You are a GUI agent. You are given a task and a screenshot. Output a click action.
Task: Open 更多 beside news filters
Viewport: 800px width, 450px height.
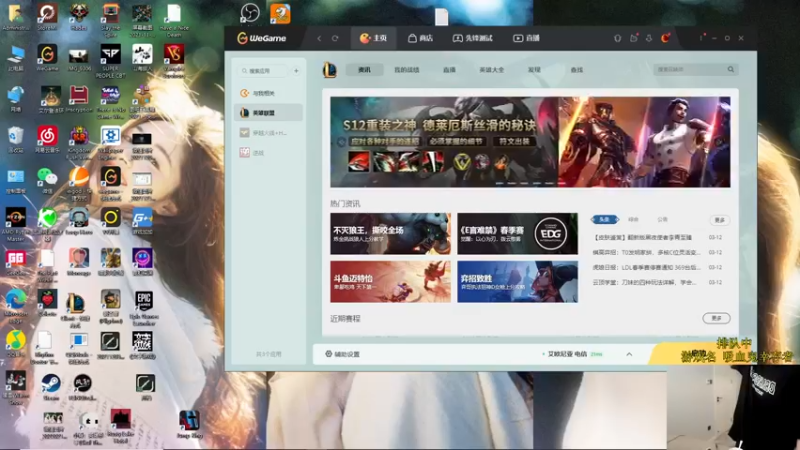719,220
